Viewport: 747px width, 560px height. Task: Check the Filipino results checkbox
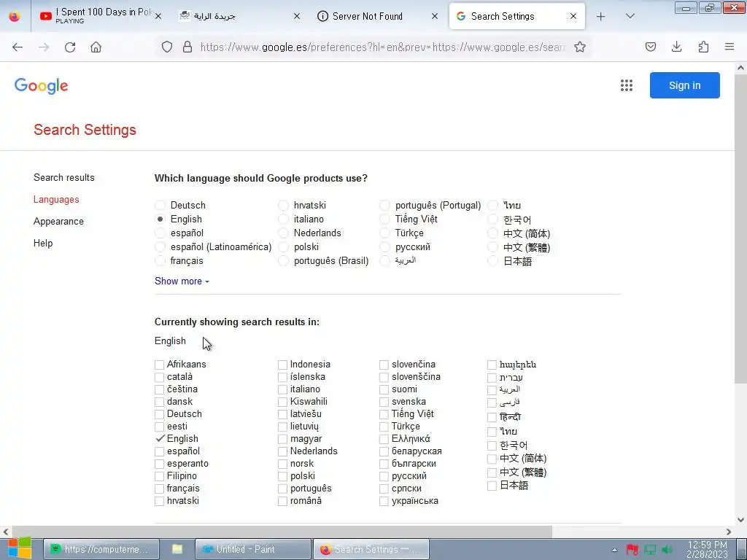[159, 476]
